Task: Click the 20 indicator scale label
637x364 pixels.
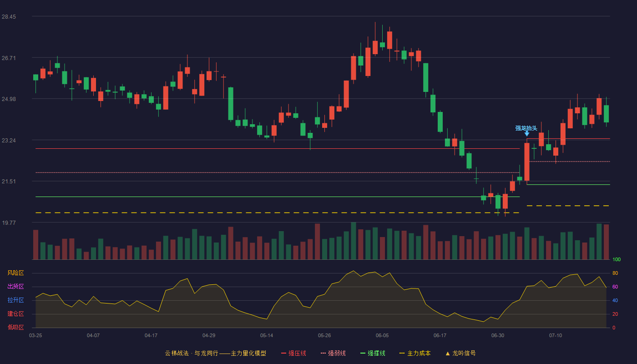Action: coord(615,314)
